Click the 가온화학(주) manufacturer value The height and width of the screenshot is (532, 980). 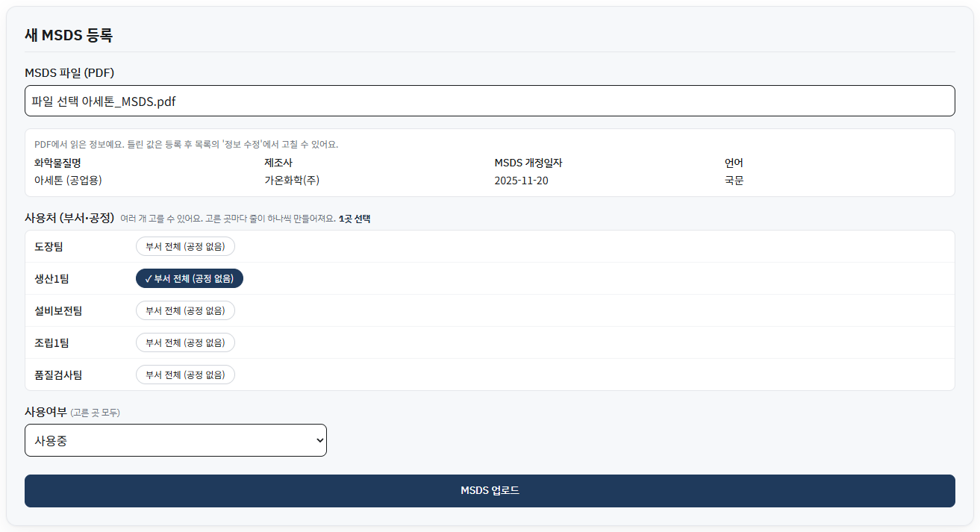coord(292,181)
